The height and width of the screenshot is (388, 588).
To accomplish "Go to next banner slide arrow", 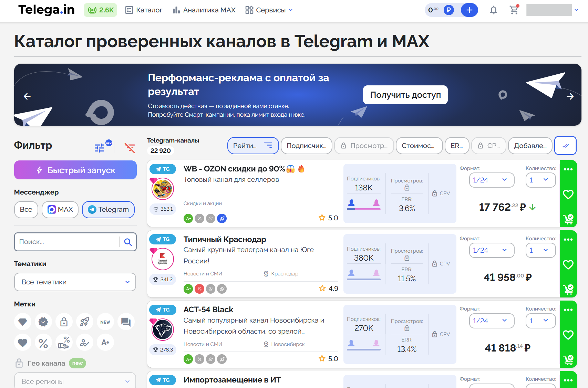I will (x=570, y=96).
